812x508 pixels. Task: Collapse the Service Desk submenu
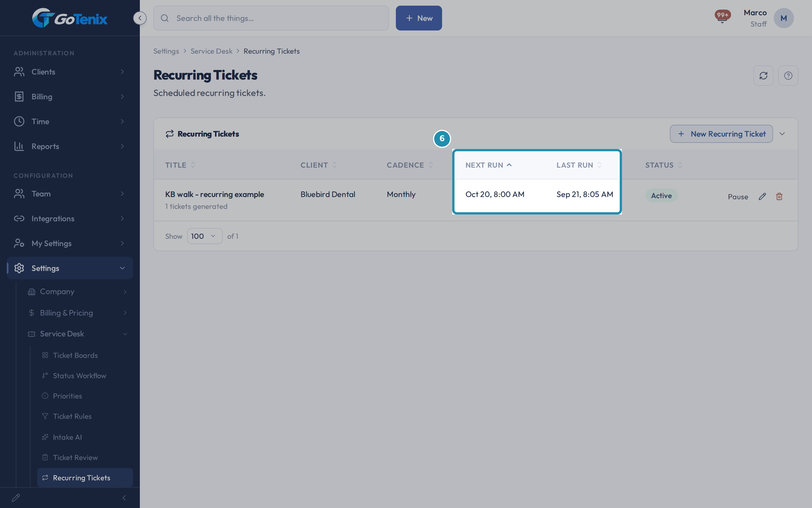coord(78,334)
